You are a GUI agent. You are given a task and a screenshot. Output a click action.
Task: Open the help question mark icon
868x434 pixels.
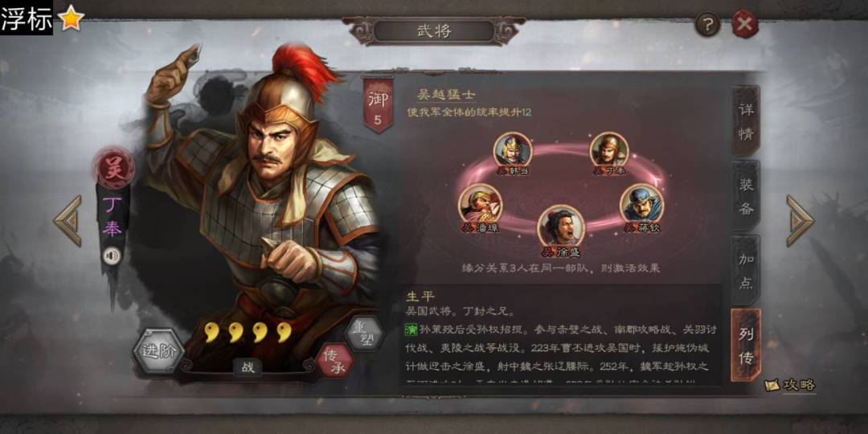(x=707, y=24)
